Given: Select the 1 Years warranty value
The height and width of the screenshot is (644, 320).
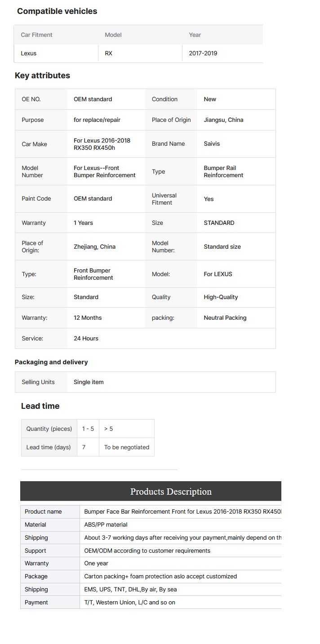Looking at the screenshot, I should click(83, 223).
